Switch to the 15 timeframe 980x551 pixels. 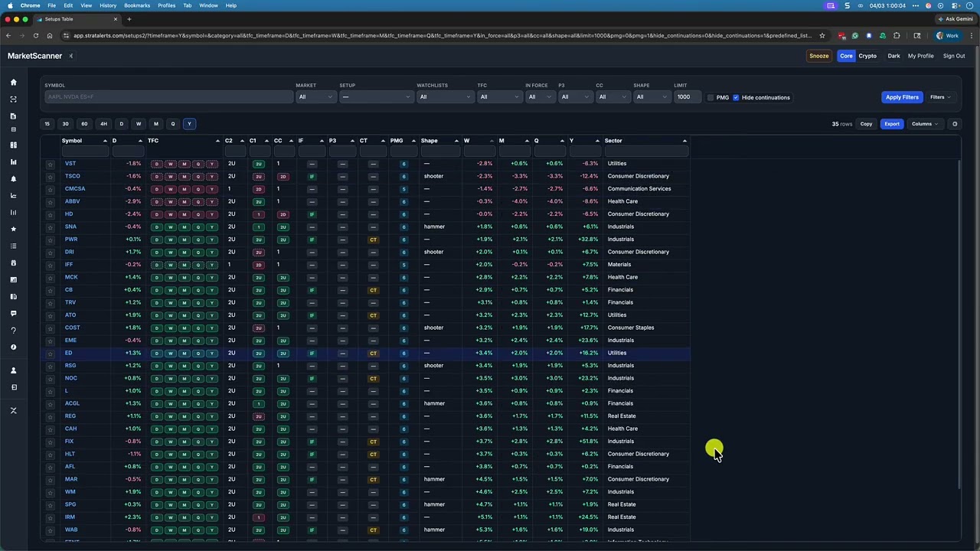47,124
